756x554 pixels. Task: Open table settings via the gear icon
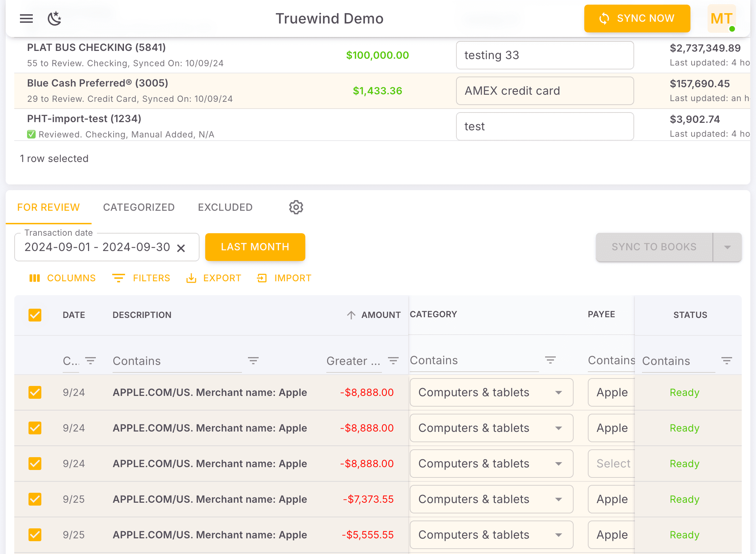[x=296, y=207]
